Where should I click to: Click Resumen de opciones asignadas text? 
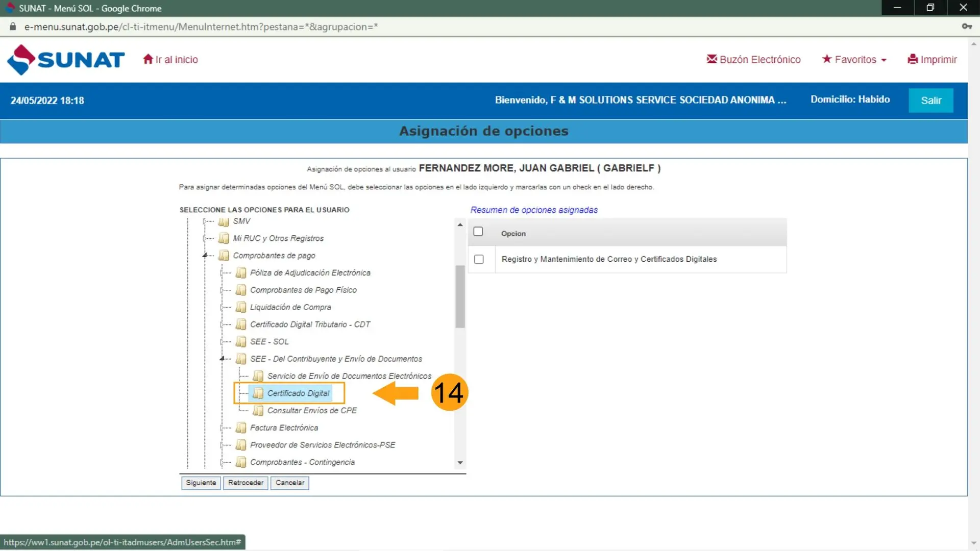coord(534,210)
